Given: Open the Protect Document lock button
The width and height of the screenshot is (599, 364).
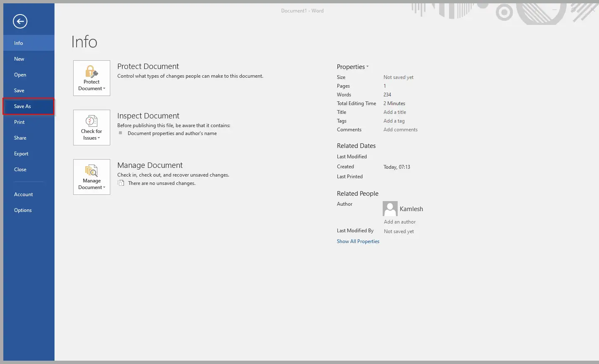Looking at the screenshot, I should pyautogui.click(x=92, y=78).
